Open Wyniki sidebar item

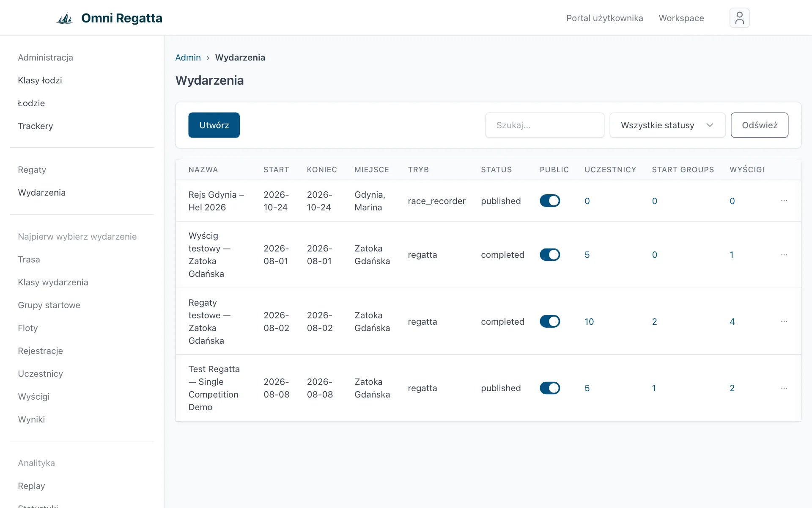(x=31, y=420)
